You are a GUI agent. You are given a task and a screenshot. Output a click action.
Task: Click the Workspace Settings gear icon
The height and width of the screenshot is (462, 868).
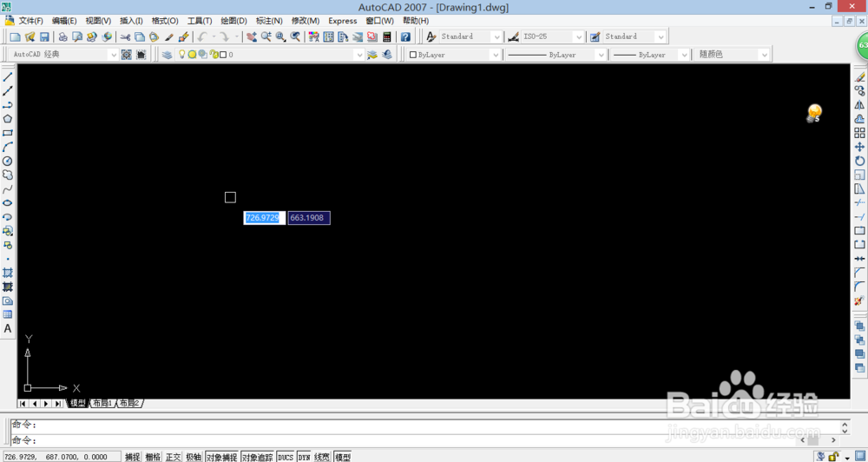point(126,55)
